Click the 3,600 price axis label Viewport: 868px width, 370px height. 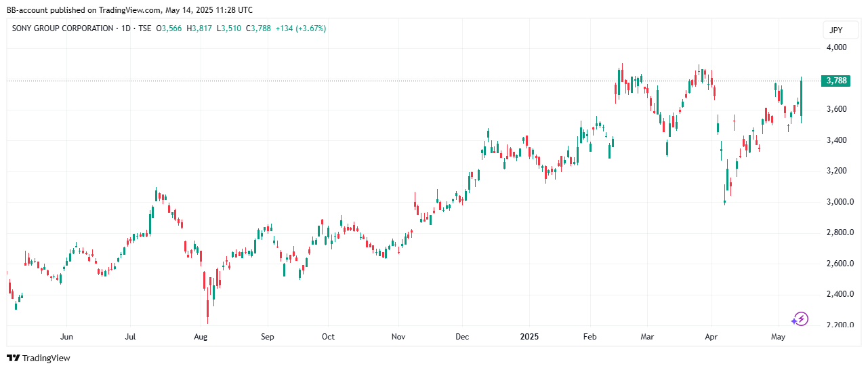tap(837, 109)
